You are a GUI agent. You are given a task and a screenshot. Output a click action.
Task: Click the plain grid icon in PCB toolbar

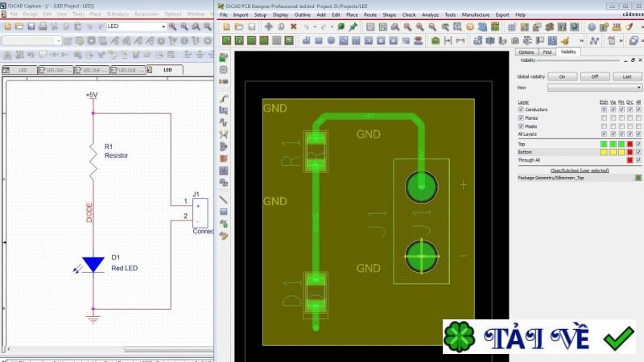coord(512,27)
